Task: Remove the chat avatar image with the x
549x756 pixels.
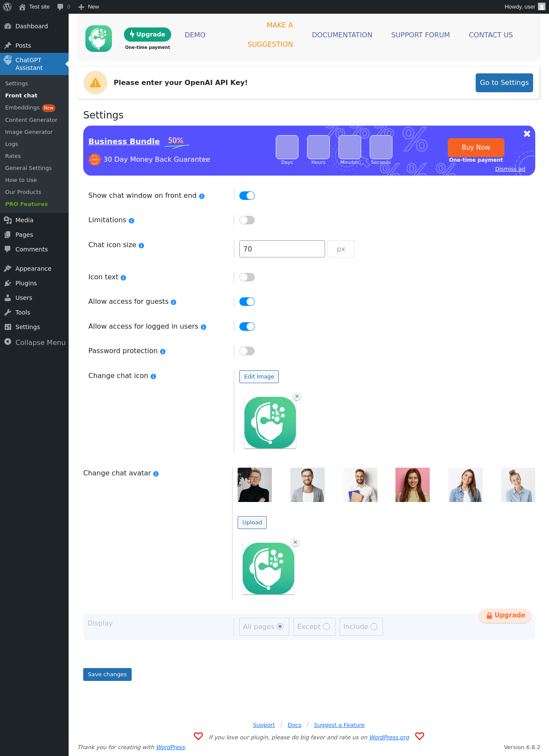Action: click(x=295, y=542)
